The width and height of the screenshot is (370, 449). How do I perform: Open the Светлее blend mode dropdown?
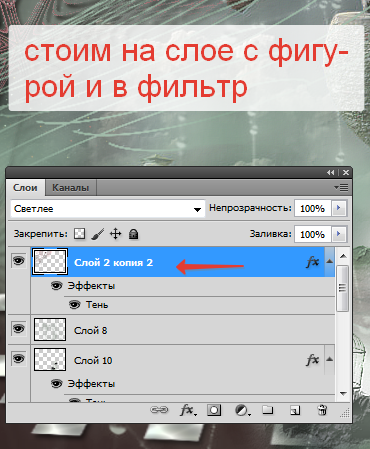tap(108, 209)
